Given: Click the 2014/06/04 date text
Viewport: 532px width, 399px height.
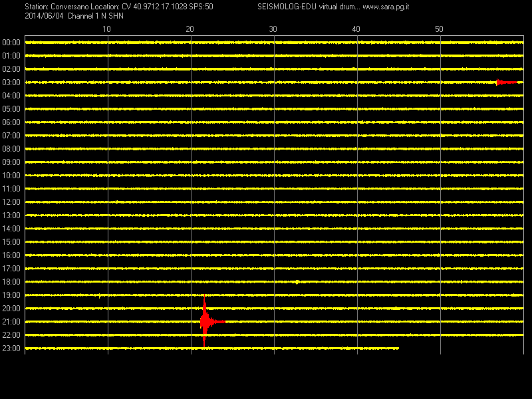Looking at the screenshot, I should coord(44,16).
